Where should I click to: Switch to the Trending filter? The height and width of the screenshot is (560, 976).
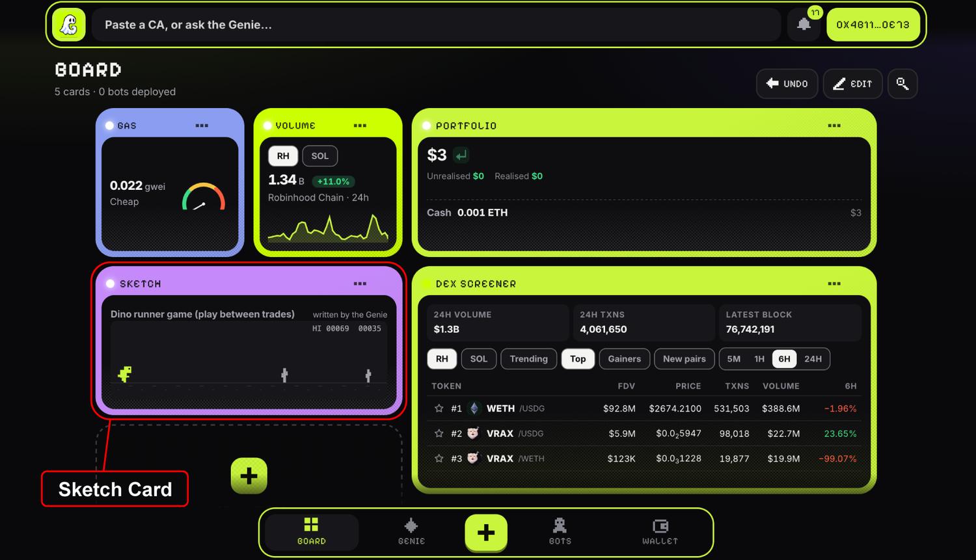(529, 359)
